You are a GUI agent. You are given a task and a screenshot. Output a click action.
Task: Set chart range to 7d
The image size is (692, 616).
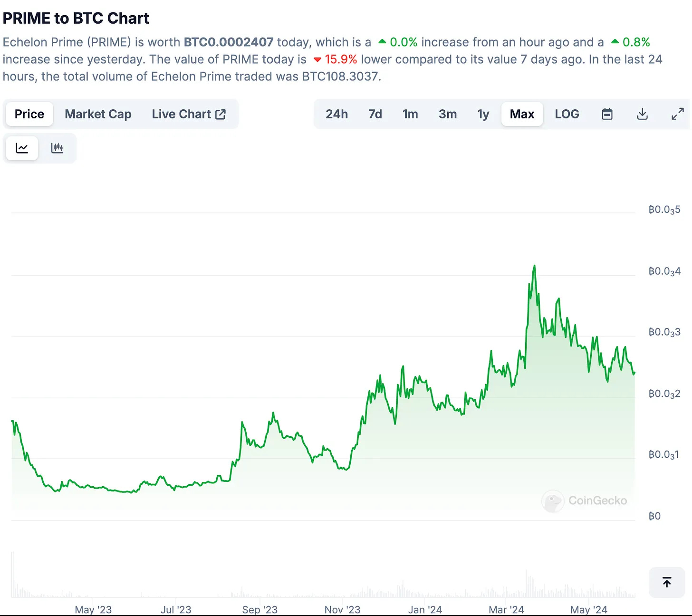click(x=375, y=114)
